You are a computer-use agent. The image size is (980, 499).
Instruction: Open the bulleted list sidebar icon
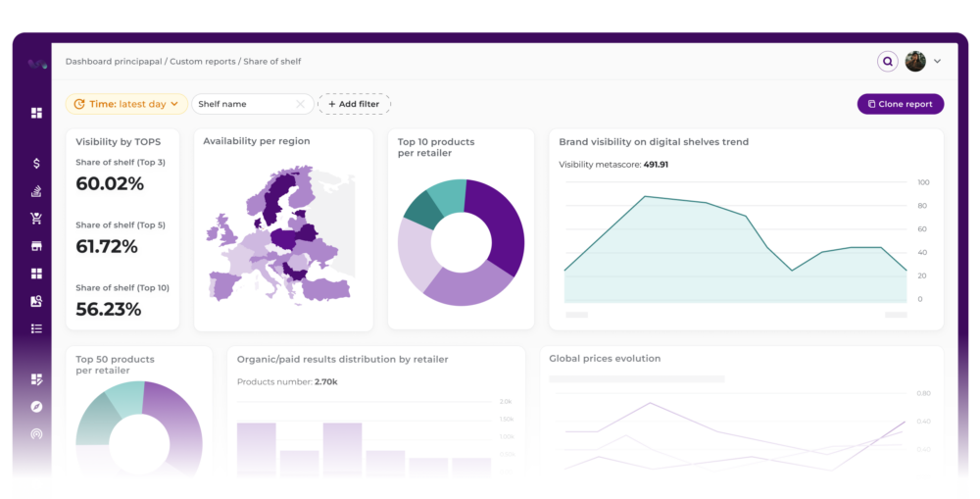pos(36,328)
